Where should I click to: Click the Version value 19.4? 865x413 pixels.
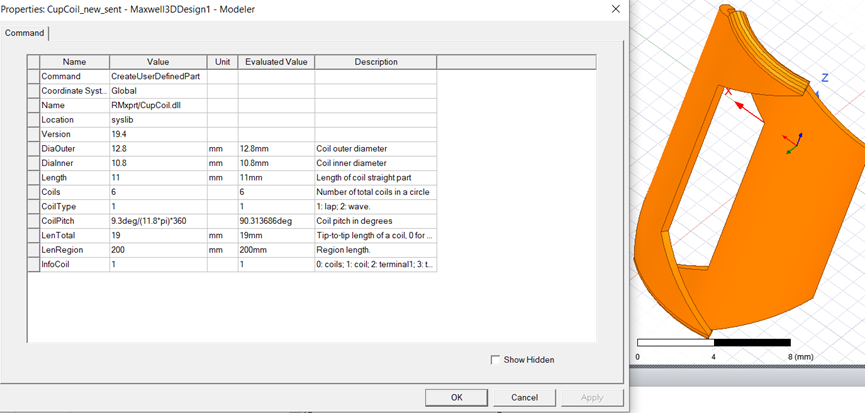point(158,134)
